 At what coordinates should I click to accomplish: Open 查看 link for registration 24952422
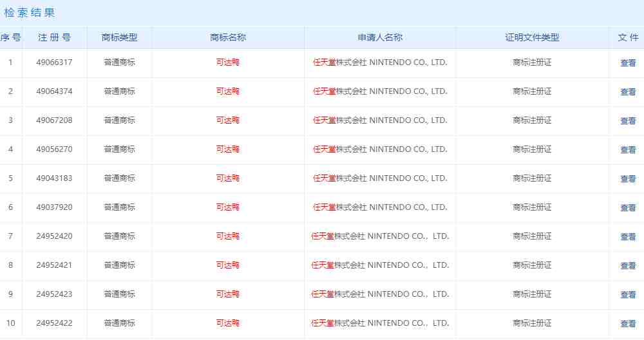(x=628, y=324)
